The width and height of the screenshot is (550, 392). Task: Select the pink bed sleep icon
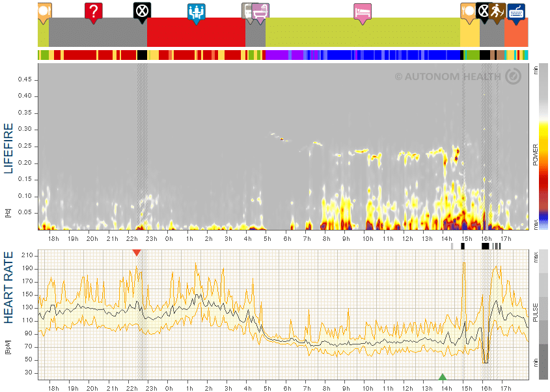click(363, 13)
